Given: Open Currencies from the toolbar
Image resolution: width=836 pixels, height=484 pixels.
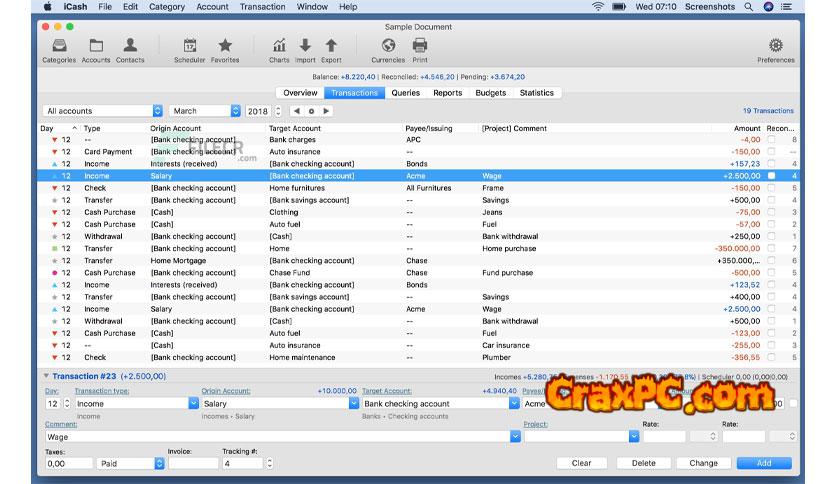Looking at the screenshot, I should tap(388, 46).
